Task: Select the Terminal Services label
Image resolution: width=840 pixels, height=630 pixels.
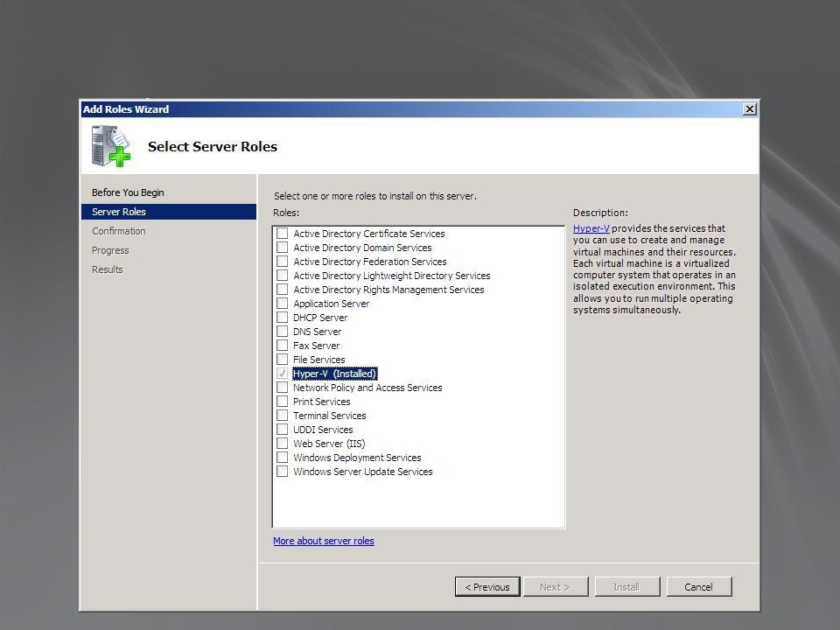Action: click(330, 415)
